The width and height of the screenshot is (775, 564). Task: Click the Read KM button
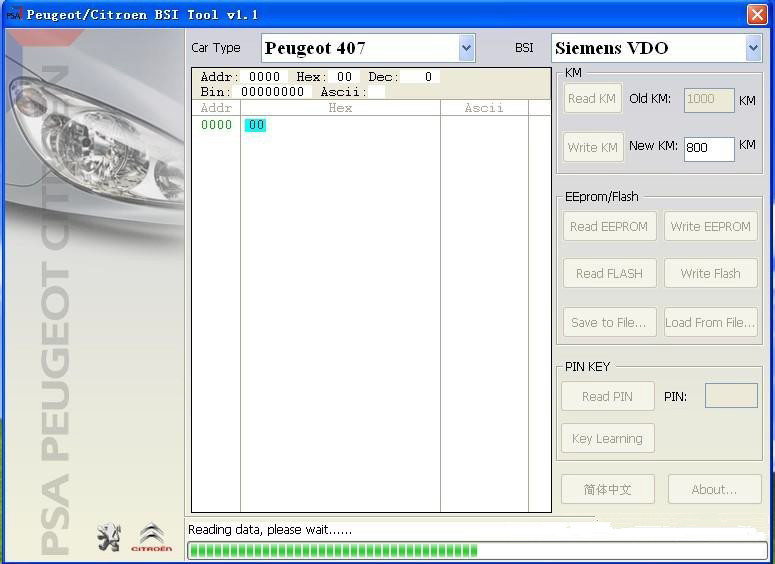pyautogui.click(x=592, y=98)
